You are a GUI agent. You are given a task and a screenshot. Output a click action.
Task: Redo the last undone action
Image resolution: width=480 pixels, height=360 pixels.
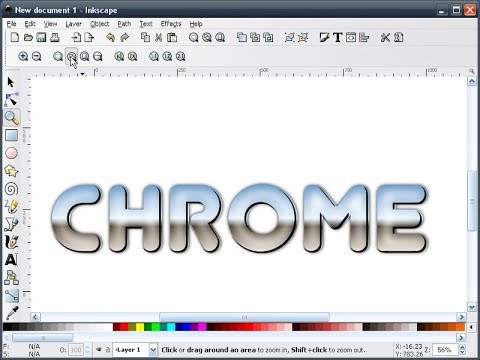pos(124,37)
